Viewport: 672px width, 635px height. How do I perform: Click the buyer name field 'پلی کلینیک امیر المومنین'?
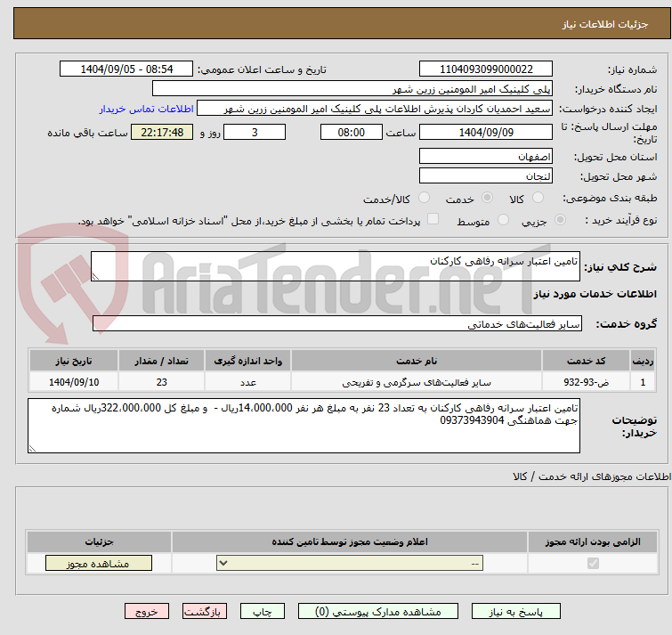click(352, 89)
